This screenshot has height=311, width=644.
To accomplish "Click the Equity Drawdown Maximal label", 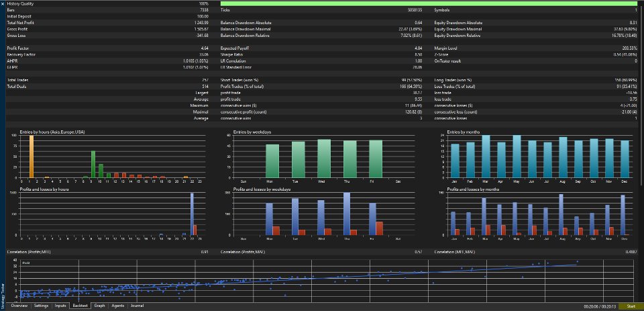I will pyautogui.click(x=458, y=29).
